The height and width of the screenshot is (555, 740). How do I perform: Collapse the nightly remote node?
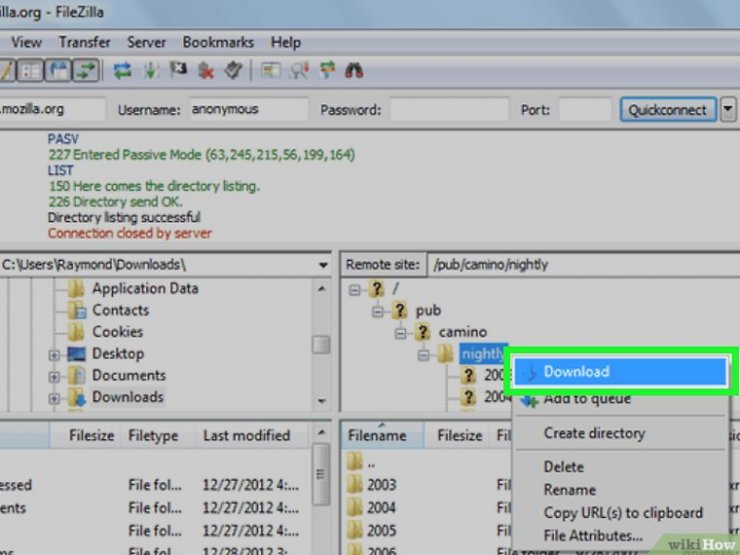[x=424, y=355]
